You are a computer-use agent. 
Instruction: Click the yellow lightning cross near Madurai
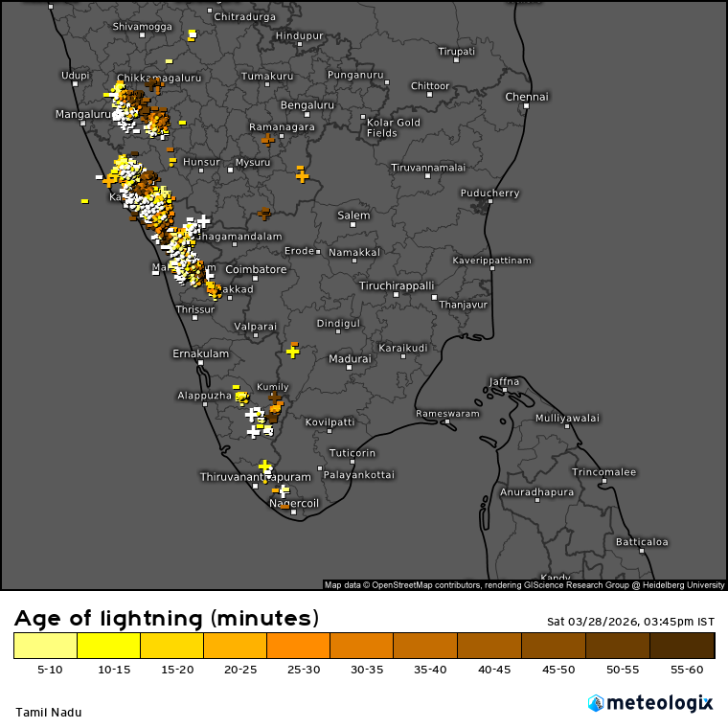(x=292, y=352)
